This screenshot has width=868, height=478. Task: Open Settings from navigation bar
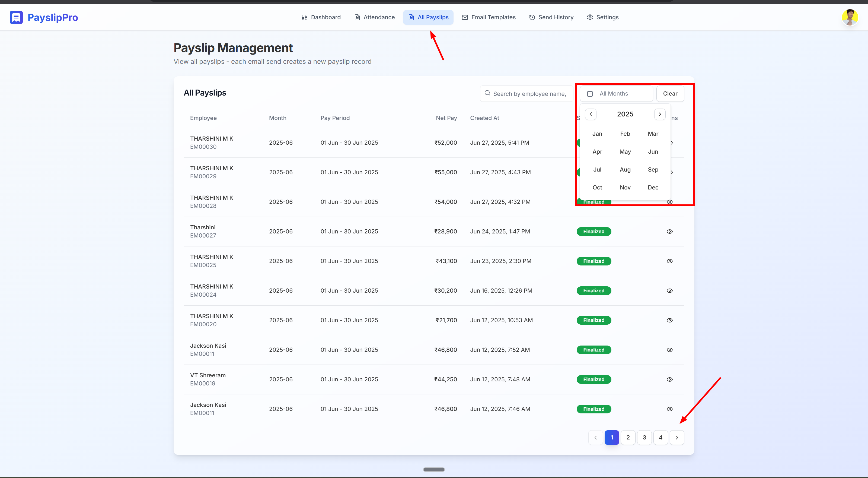pyautogui.click(x=602, y=17)
